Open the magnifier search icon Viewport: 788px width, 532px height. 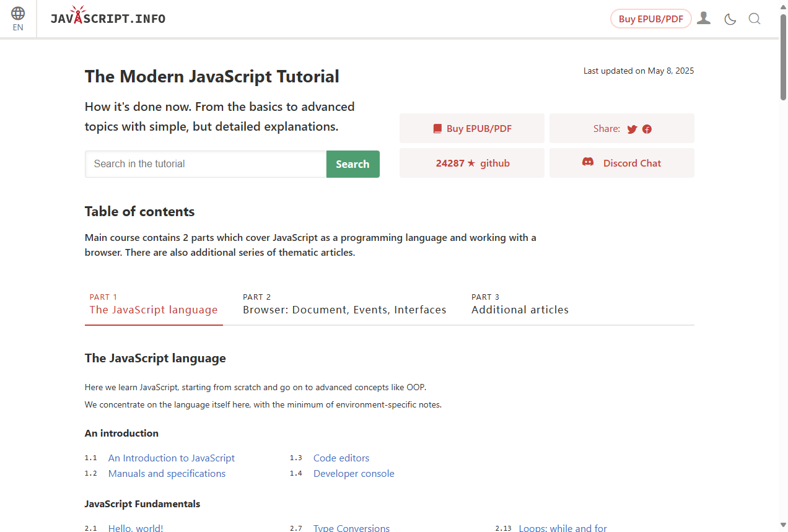tap(755, 19)
